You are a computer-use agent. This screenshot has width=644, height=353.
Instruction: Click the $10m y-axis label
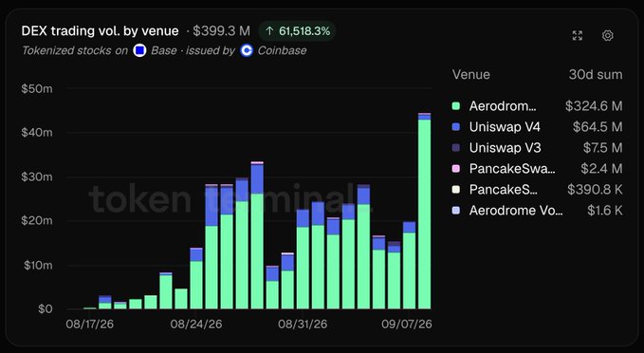point(38,266)
